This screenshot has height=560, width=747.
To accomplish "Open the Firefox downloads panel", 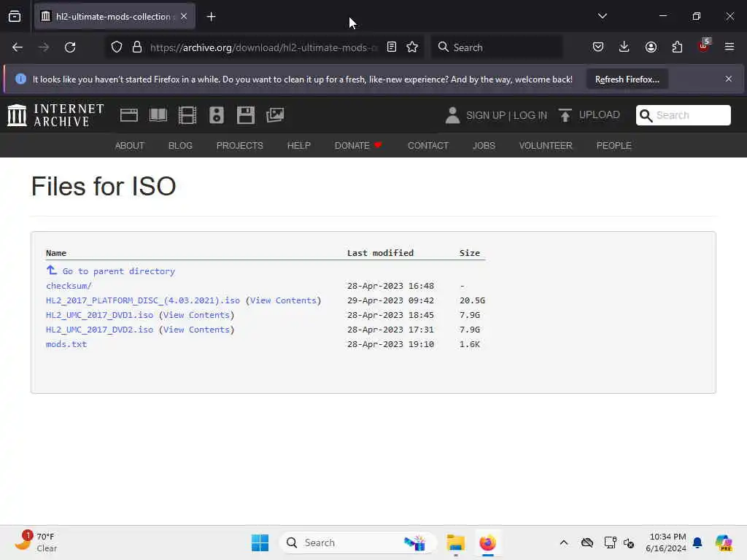I will tap(624, 47).
